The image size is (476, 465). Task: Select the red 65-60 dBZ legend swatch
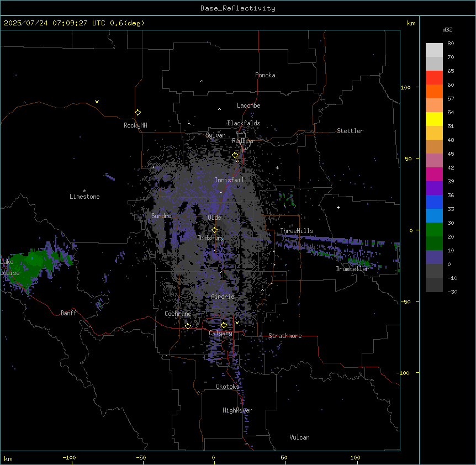(x=434, y=78)
